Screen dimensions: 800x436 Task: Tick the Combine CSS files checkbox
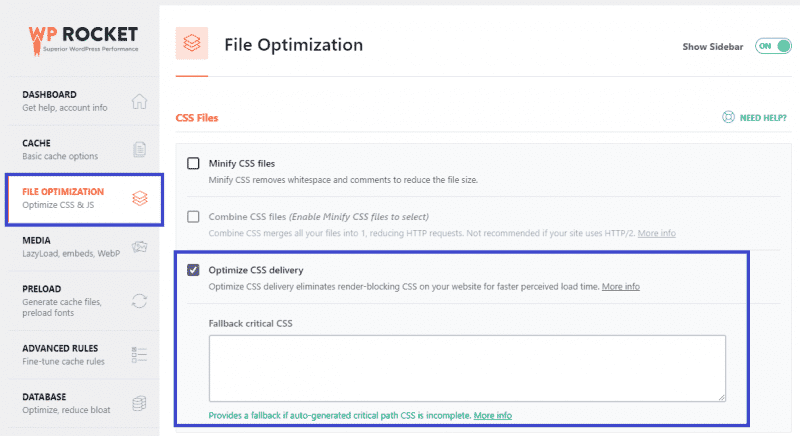pos(194,216)
